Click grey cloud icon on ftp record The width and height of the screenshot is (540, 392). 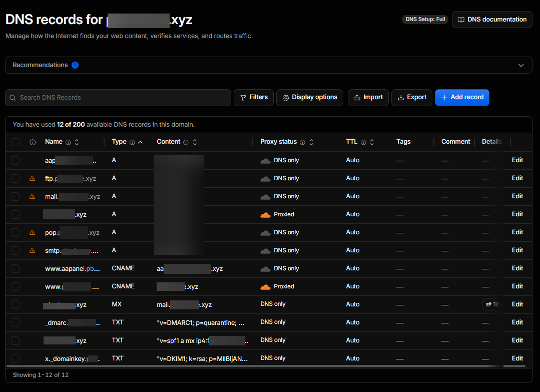click(265, 178)
